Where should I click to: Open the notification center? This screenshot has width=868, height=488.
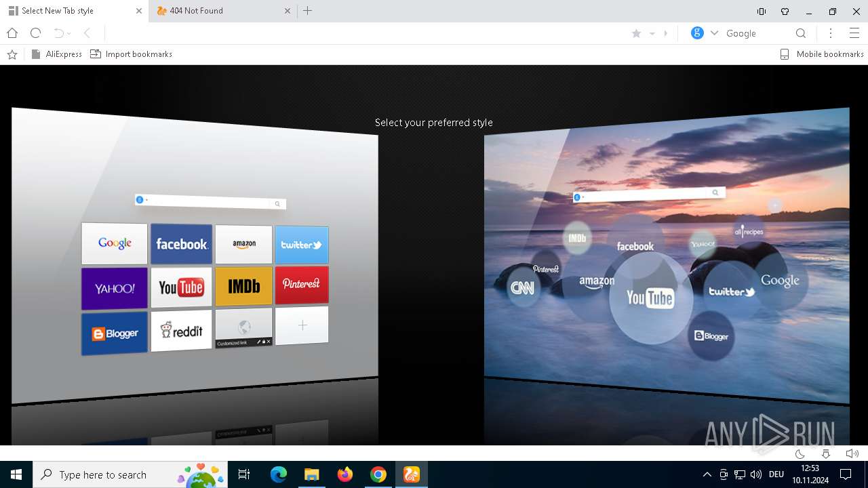click(x=846, y=474)
